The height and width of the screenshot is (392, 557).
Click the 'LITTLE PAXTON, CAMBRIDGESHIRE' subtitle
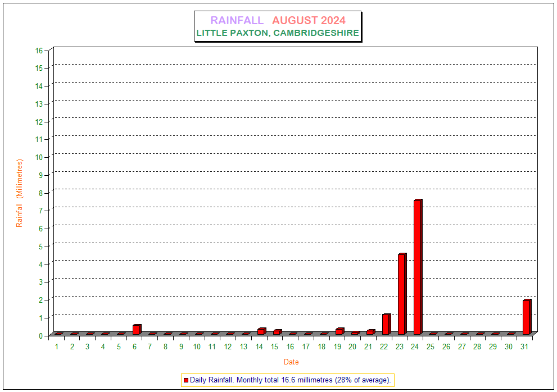tap(278, 33)
